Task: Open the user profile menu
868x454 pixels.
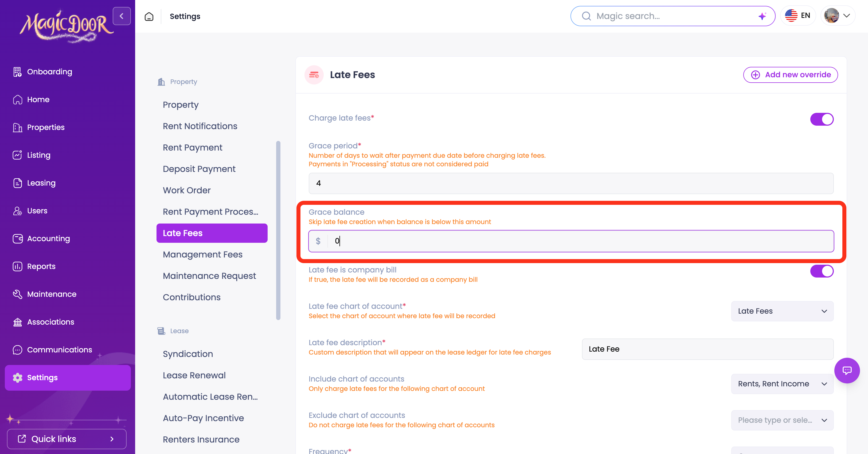Action: coord(838,16)
